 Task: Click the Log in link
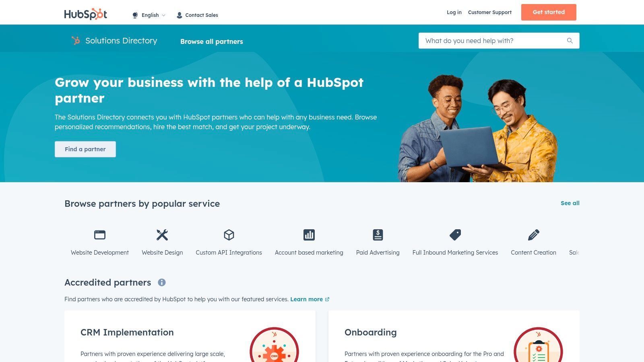coord(454,12)
